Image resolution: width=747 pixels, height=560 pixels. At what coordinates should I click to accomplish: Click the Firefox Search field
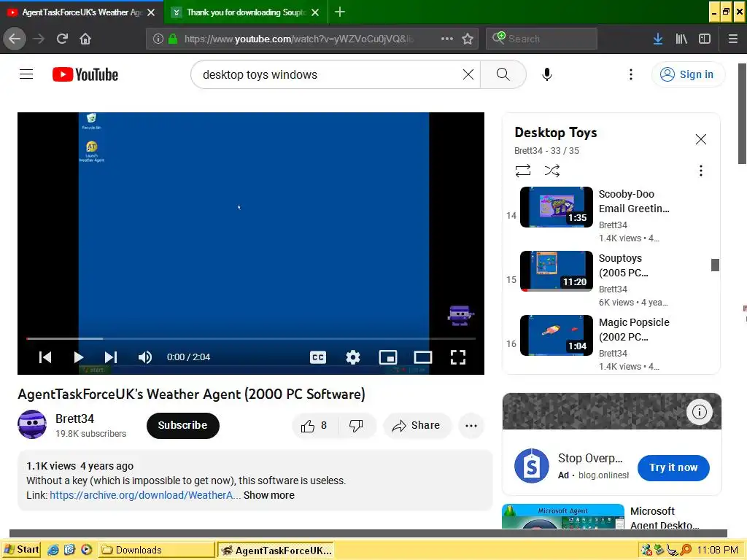(542, 39)
